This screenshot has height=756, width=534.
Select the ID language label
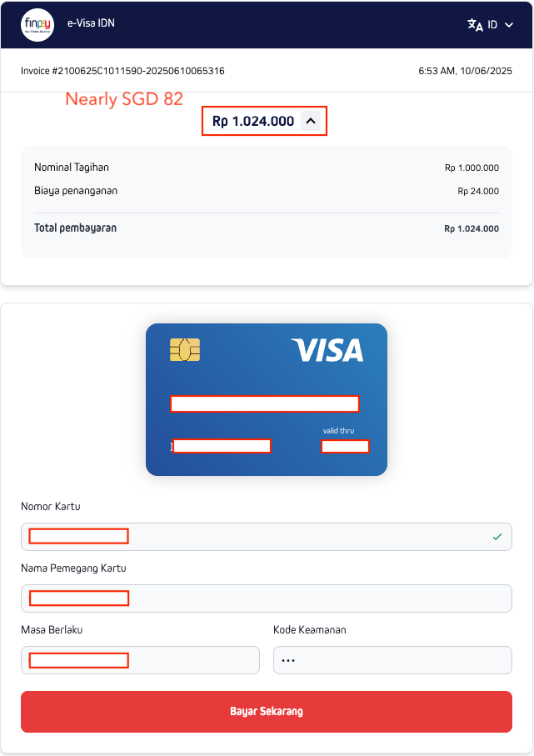pos(492,25)
